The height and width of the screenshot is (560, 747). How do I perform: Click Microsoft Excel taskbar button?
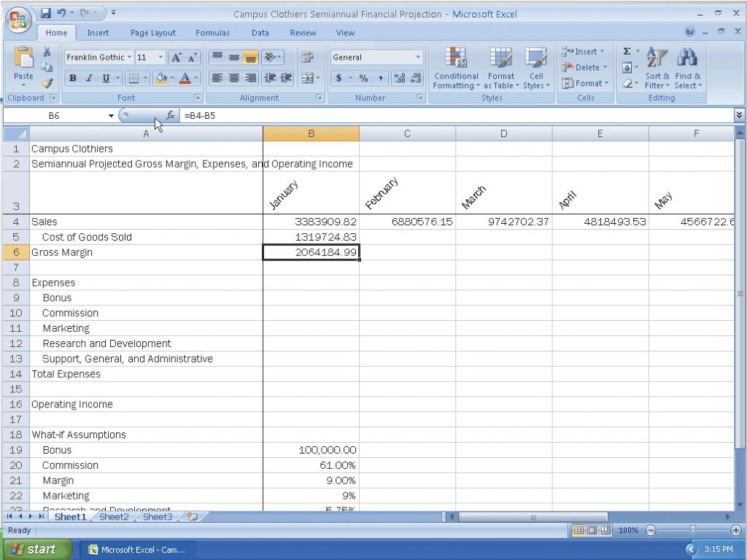(x=138, y=550)
